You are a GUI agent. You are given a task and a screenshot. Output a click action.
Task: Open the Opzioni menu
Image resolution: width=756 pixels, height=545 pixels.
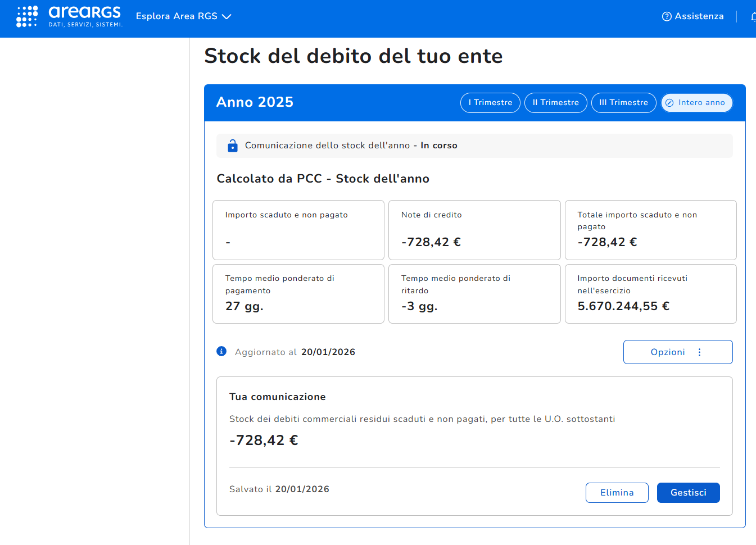677,352
